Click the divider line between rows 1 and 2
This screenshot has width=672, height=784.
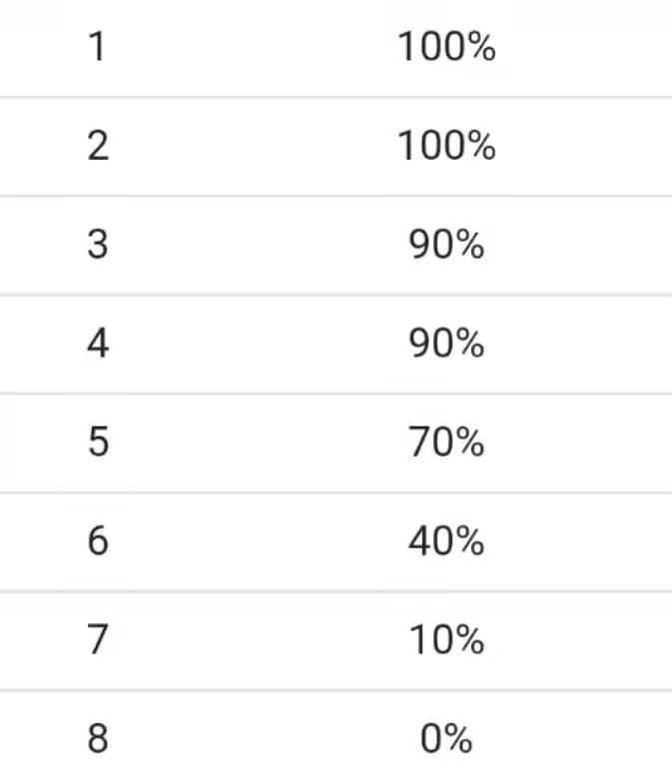(336, 97)
